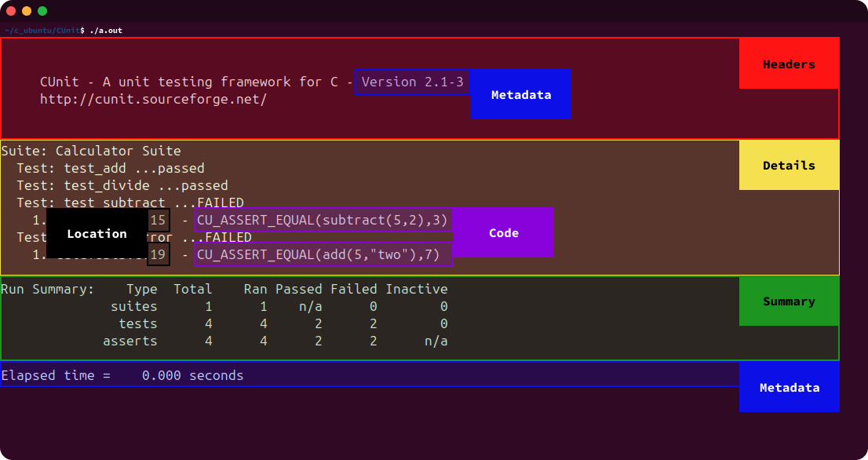Viewport: 868px width, 460px height.
Task: Click the purple Code label box
Action: click(504, 232)
